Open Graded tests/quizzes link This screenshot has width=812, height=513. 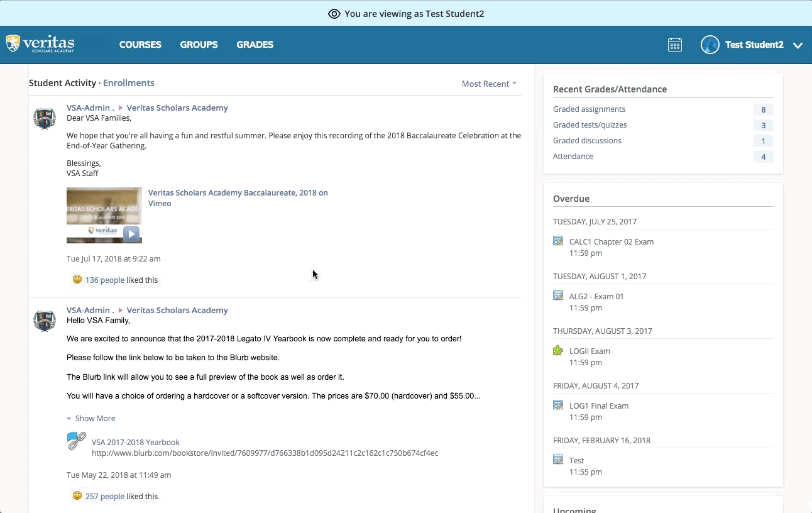(x=590, y=125)
